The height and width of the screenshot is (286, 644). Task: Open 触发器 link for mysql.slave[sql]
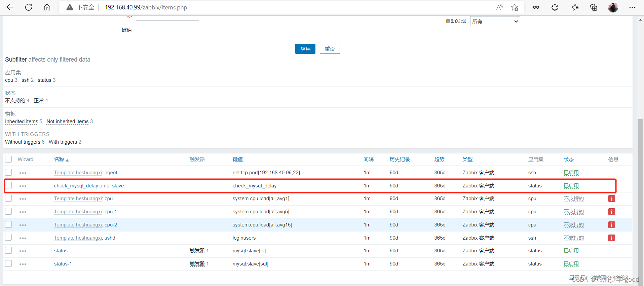click(x=197, y=264)
